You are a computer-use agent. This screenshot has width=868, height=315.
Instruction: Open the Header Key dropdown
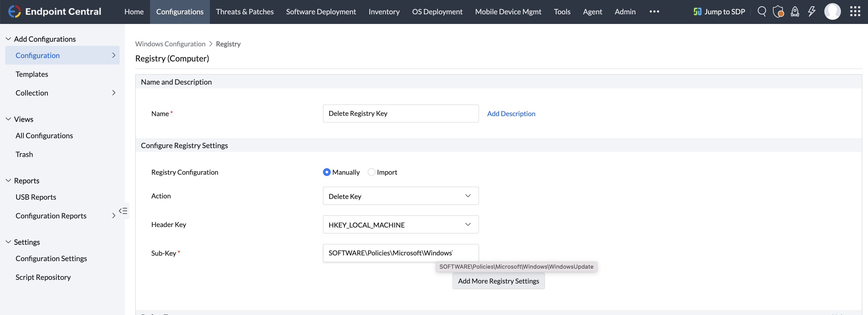[401, 224]
